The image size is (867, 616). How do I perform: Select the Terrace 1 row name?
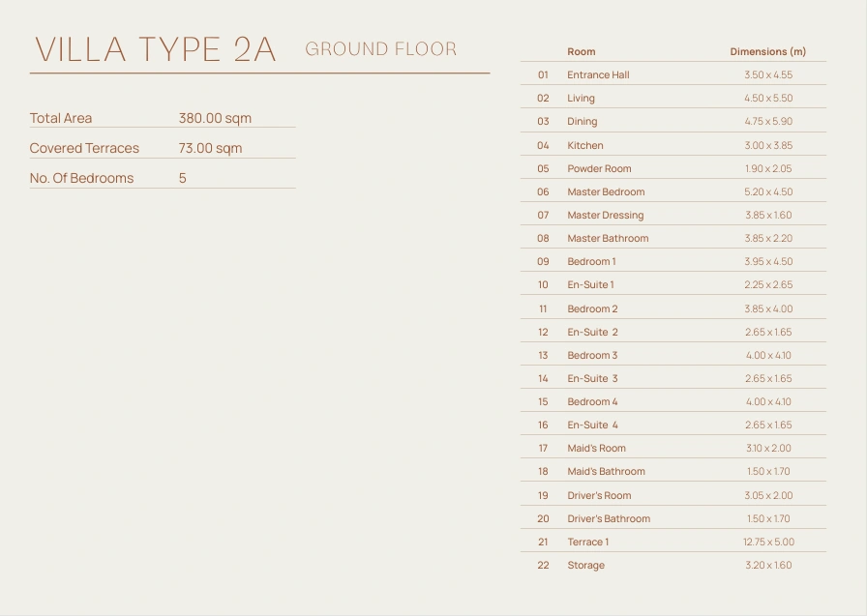pyautogui.click(x=587, y=542)
